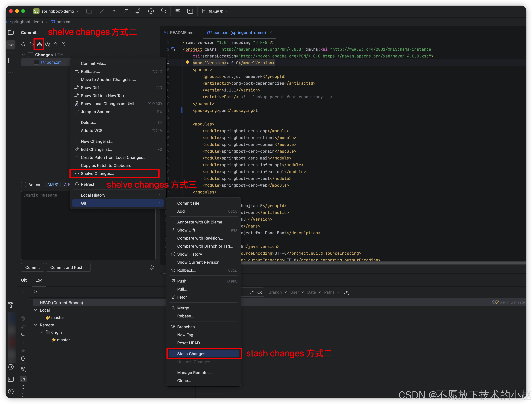The width and height of the screenshot is (532, 404).
Task: Open the Paths filter dropdown
Action: [332, 292]
